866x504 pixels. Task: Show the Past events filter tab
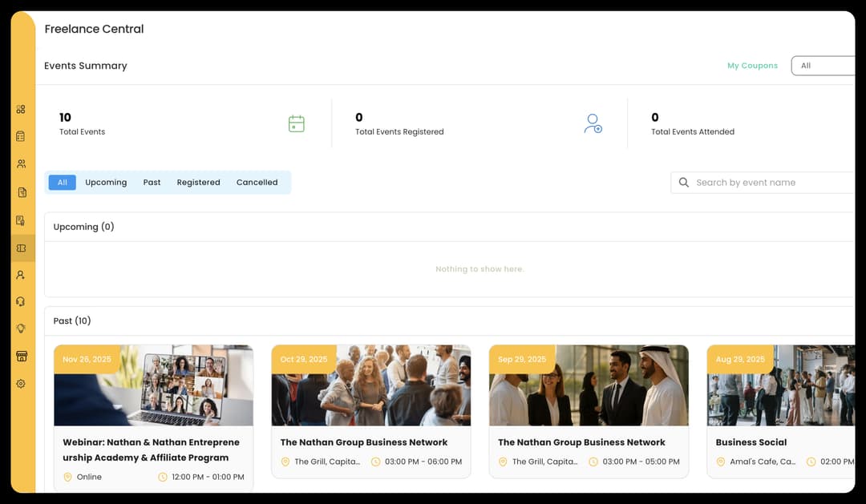pos(152,183)
